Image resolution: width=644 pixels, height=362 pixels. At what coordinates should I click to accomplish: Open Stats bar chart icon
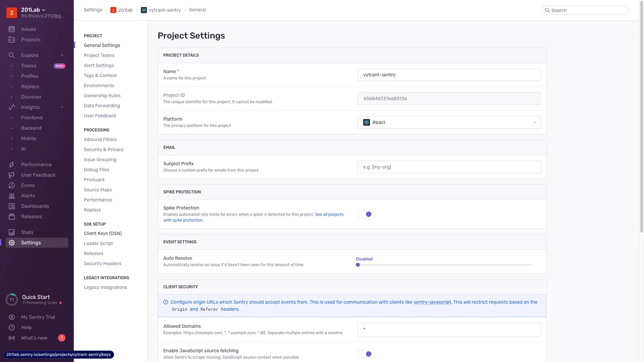point(12,232)
